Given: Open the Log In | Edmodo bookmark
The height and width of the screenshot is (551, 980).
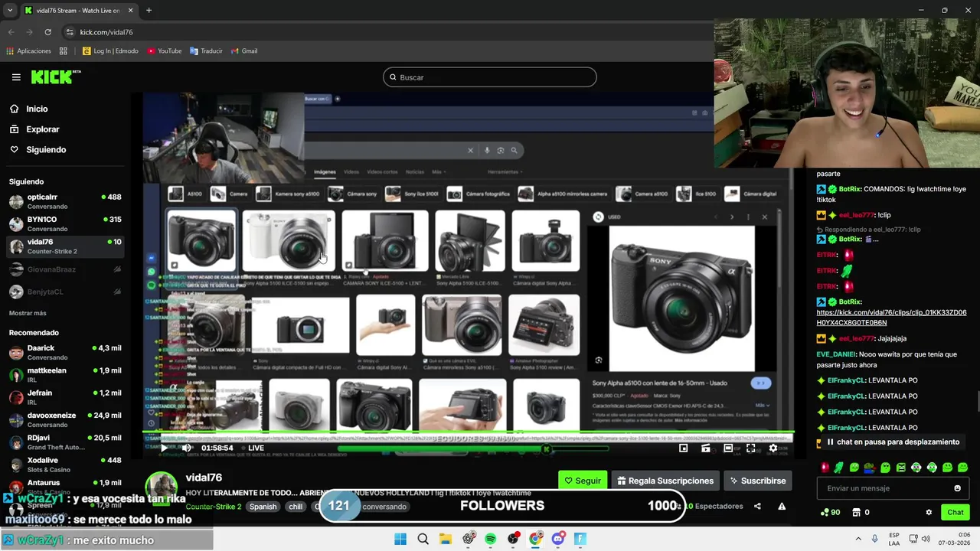Looking at the screenshot, I should [110, 51].
